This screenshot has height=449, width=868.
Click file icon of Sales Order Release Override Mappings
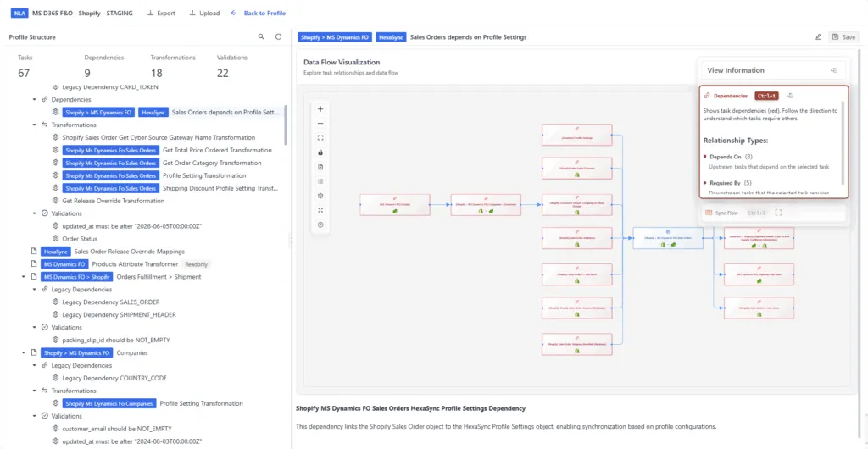point(34,252)
